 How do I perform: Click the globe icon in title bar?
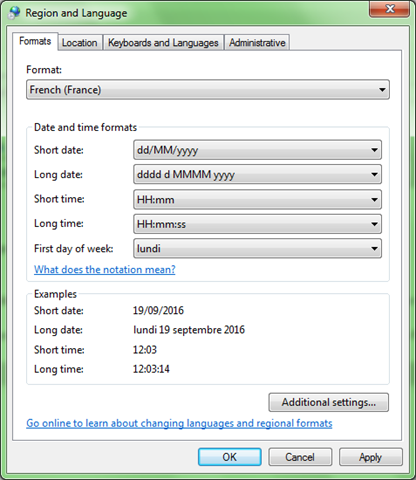[14, 13]
